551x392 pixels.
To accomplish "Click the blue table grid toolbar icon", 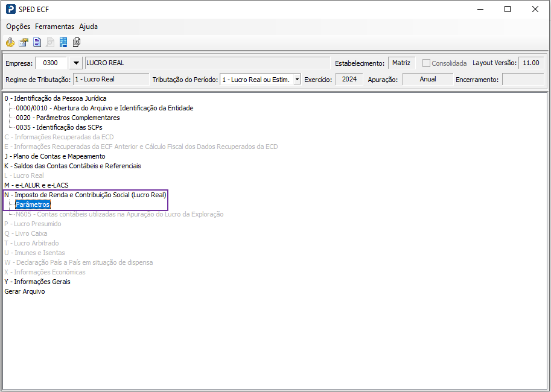I will pyautogui.click(x=63, y=42).
